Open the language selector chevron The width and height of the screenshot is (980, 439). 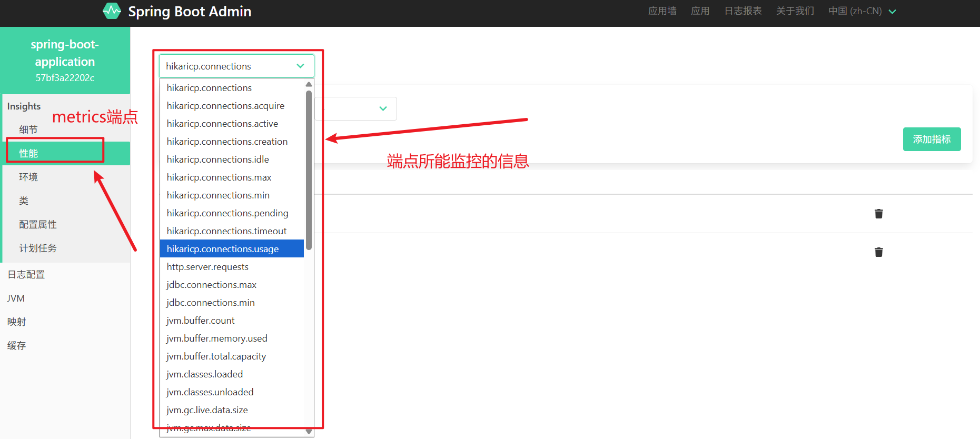892,12
